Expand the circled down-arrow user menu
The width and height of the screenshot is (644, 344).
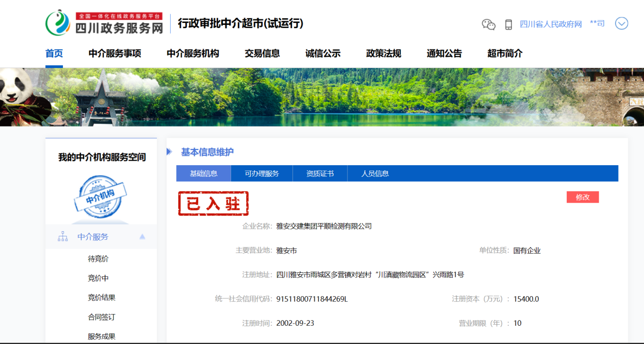coord(622,23)
